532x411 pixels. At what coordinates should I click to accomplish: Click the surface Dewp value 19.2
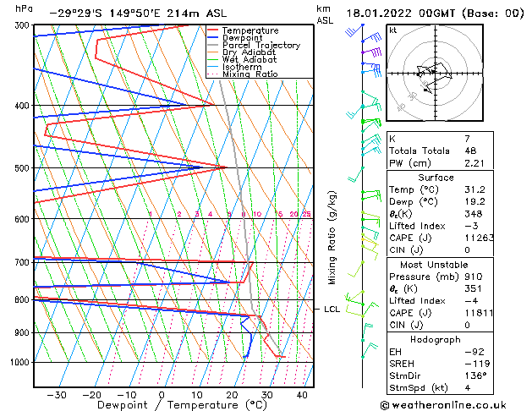[x=474, y=202]
